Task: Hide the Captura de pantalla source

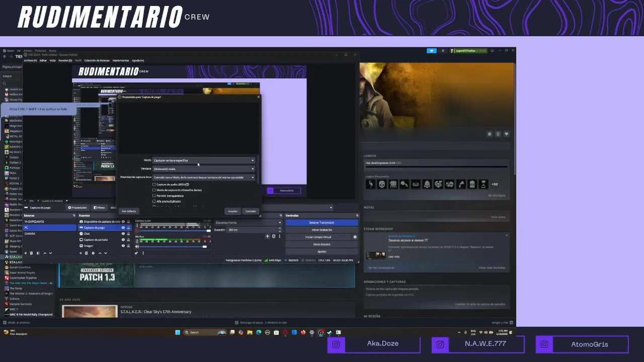Action: 123,240
